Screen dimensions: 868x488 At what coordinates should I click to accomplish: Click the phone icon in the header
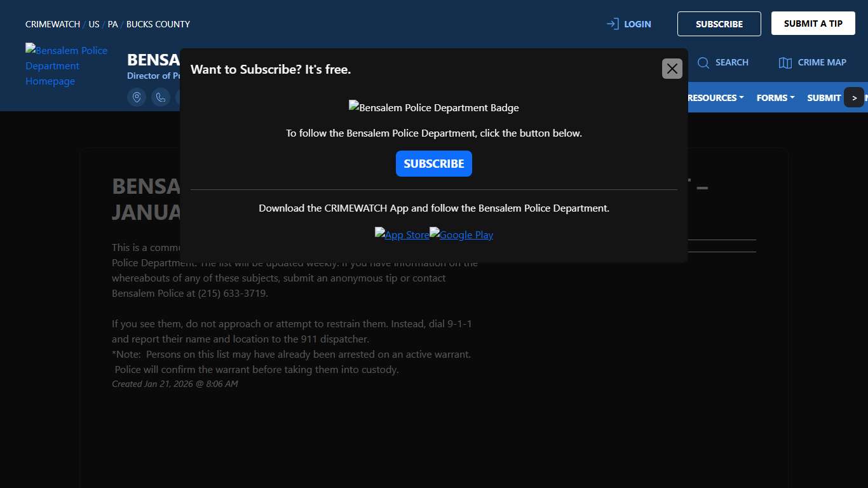tap(160, 97)
